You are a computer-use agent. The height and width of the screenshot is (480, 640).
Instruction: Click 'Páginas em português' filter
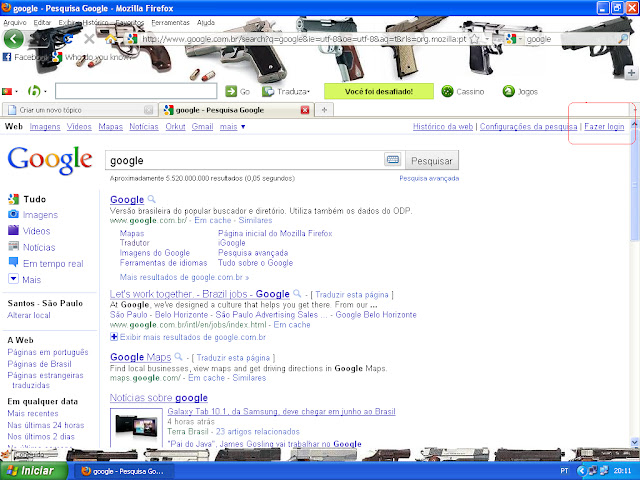[x=48, y=352]
